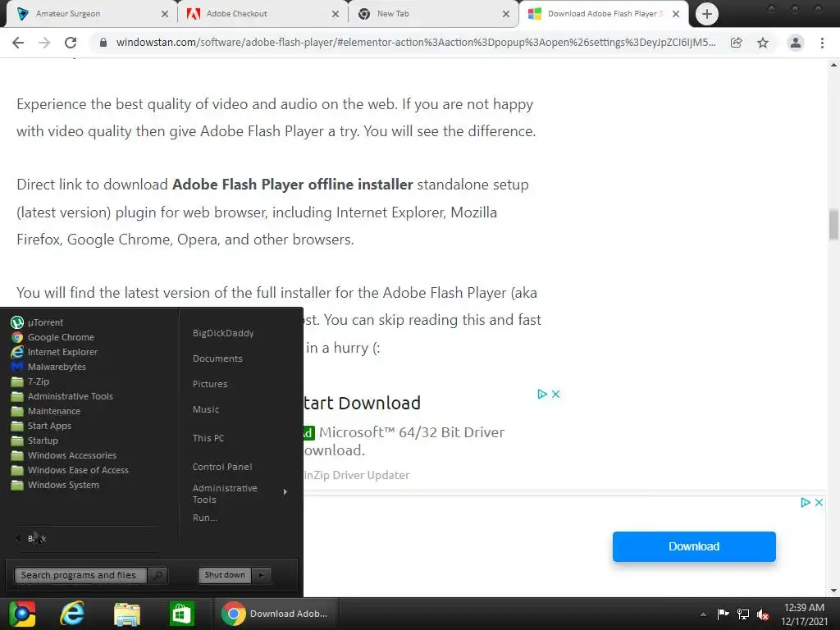Close the Download Adobe Flash Player tab
The width and height of the screenshot is (840, 630).
point(676,14)
